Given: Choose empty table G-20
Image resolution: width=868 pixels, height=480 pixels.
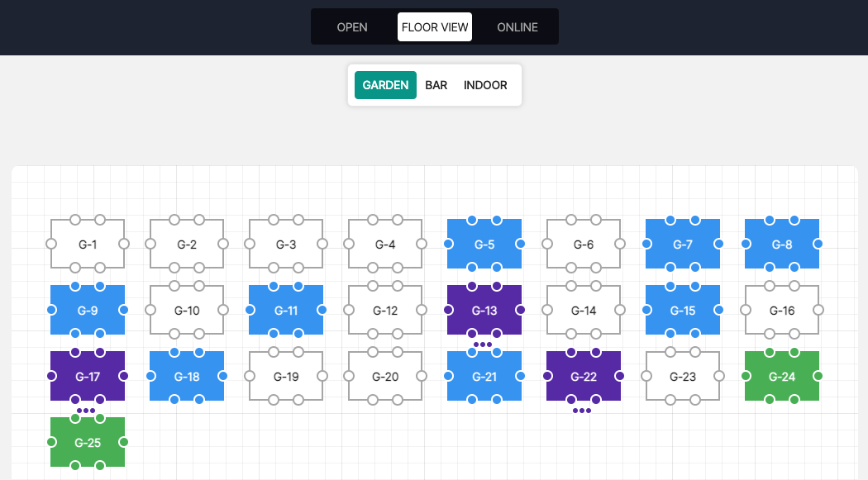Looking at the screenshot, I should click(385, 376).
